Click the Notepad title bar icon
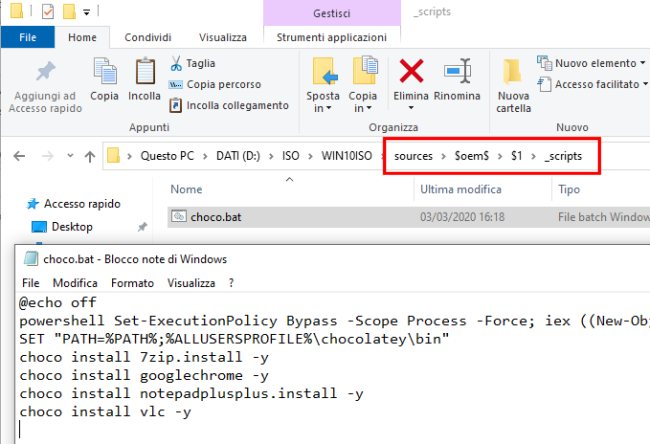Image resolution: width=650 pixels, height=444 pixels. coord(31,259)
